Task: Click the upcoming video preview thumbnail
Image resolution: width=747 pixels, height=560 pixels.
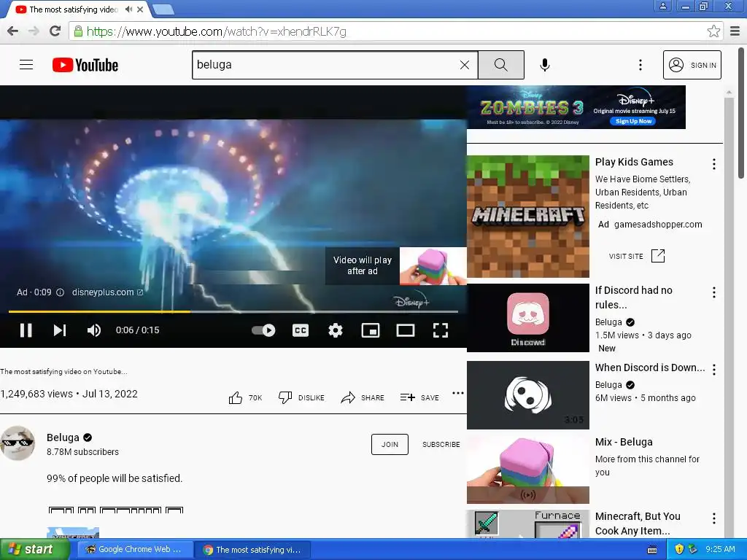Action: 433,265
